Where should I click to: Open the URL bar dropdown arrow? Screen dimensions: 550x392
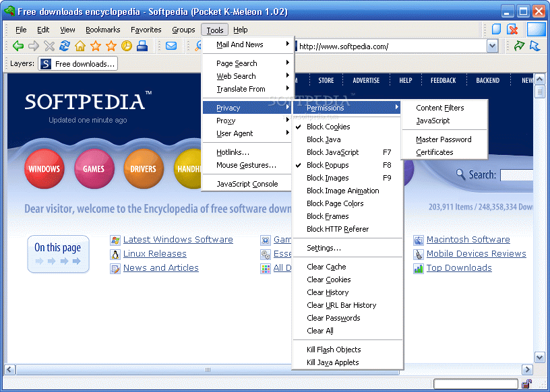point(492,46)
